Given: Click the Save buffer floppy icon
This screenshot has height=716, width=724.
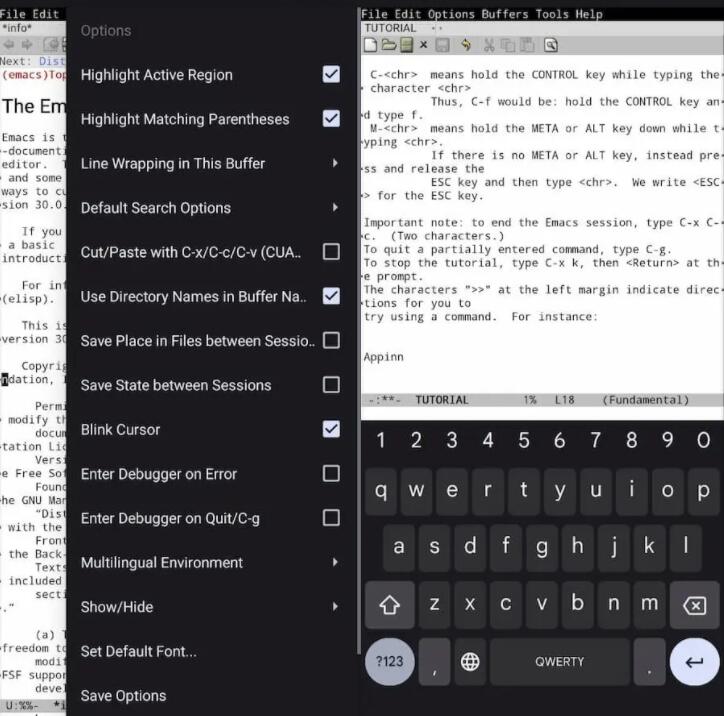Looking at the screenshot, I should [x=442, y=45].
